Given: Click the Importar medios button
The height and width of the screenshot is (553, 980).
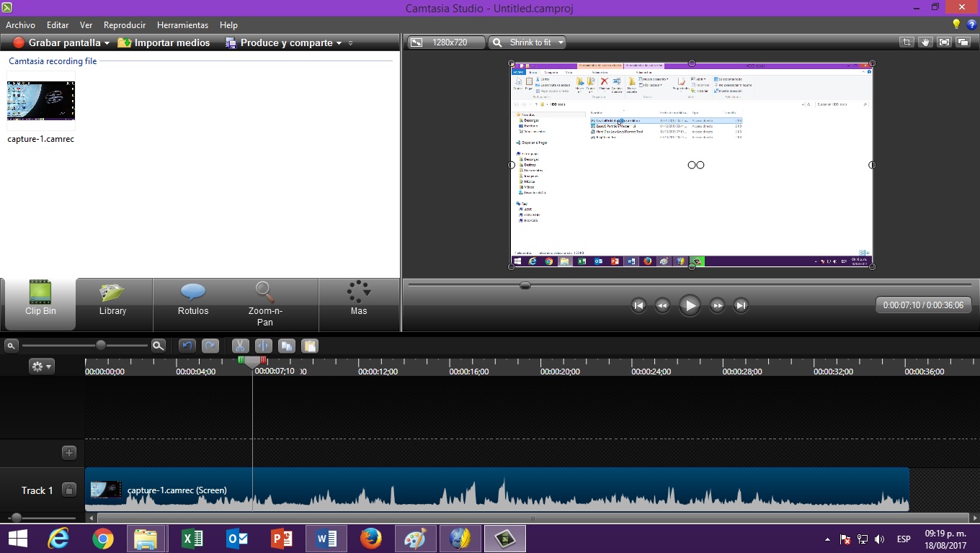Looking at the screenshot, I should [x=164, y=43].
